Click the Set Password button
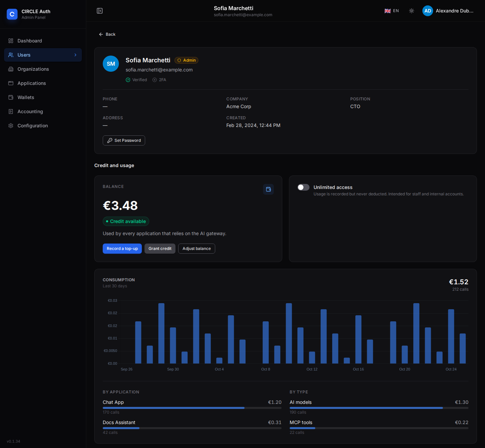Screen dimensions: 485x448 coord(124,140)
